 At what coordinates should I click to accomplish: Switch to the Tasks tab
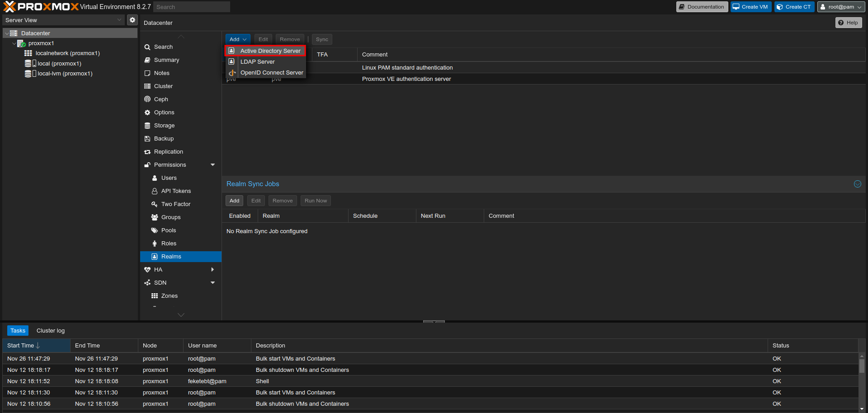click(x=18, y=331)
